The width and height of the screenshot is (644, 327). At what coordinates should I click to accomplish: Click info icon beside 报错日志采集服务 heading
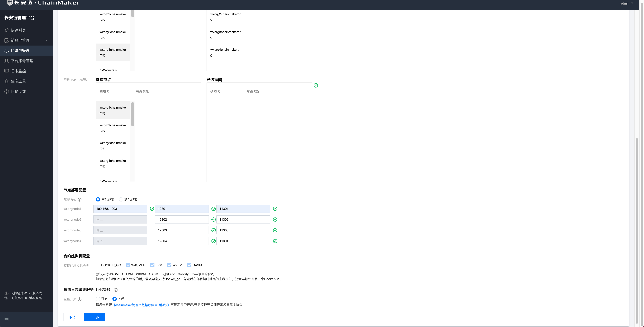click(115, 290)
